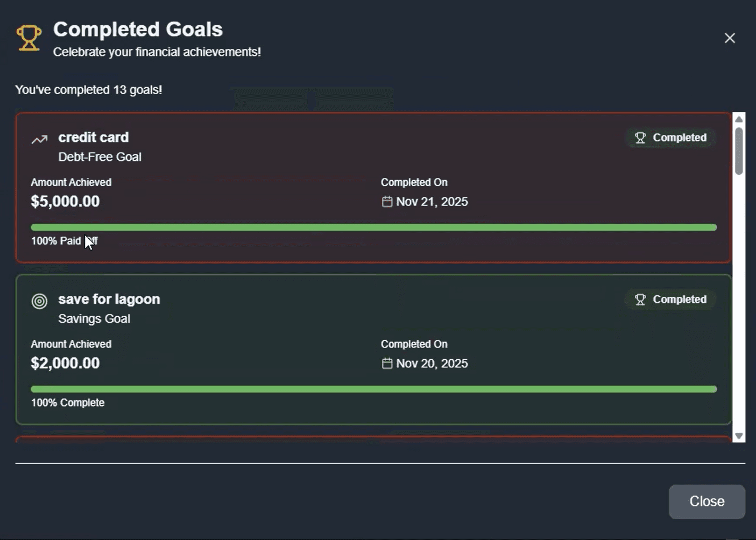Click the trophy icon in credit card's Completed badge
756x540 pixels.
point(640,138)
